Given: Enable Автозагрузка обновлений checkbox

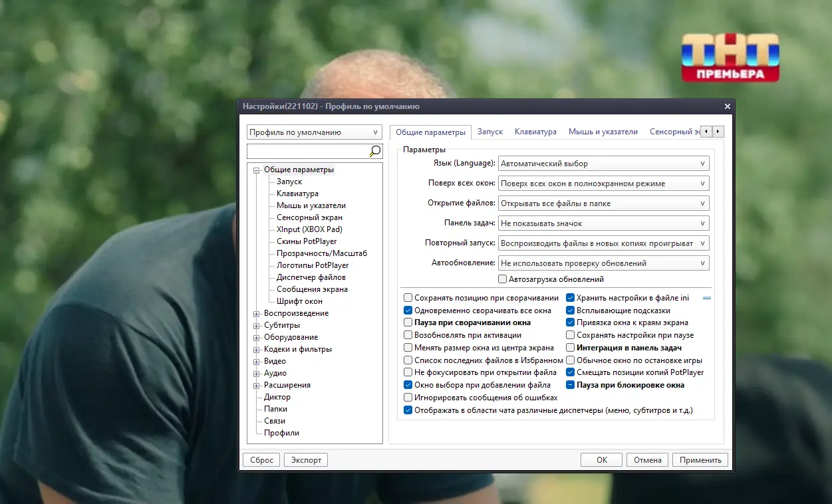Looking at the screenshot, I should [x=503, y=279].
